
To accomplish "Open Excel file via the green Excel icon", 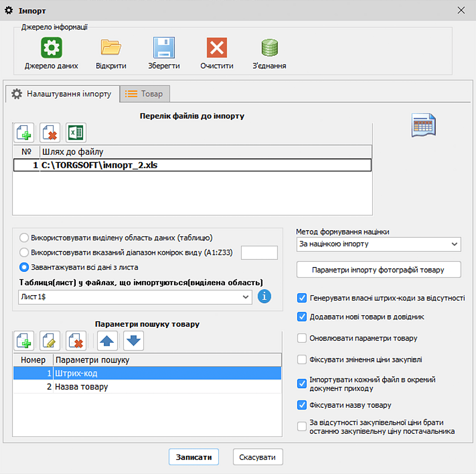I will coord(76,133).
